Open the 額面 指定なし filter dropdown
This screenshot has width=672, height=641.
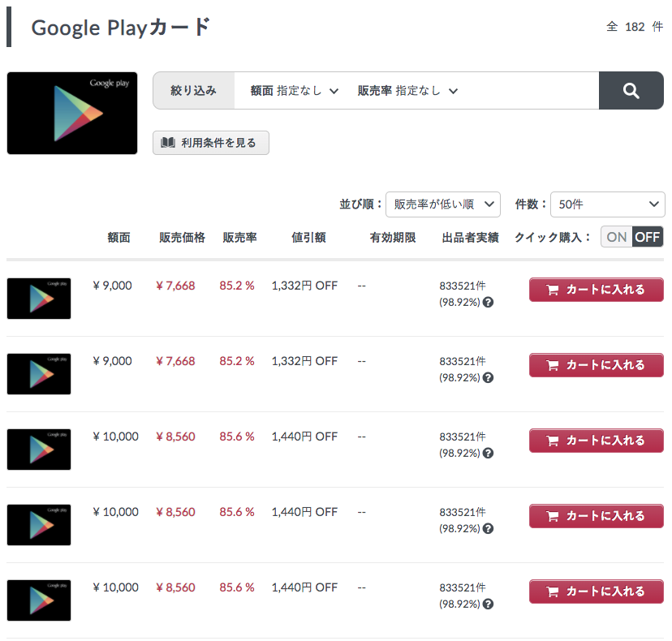point(295,91)
